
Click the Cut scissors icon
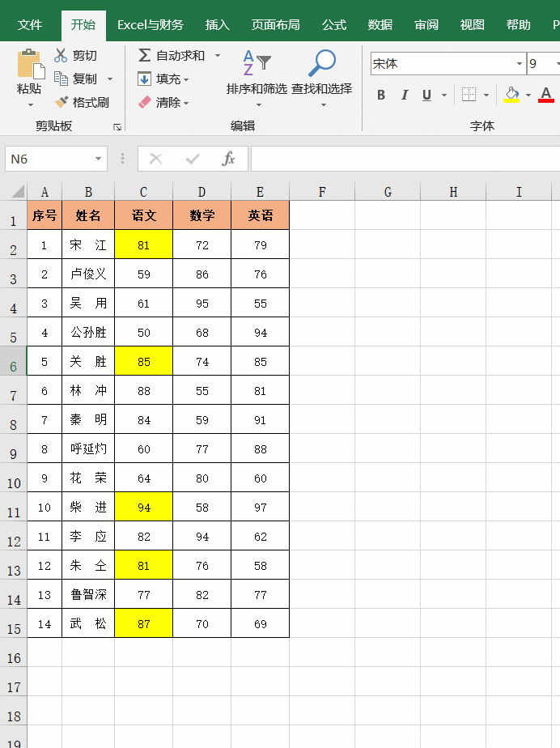[61, 55]
